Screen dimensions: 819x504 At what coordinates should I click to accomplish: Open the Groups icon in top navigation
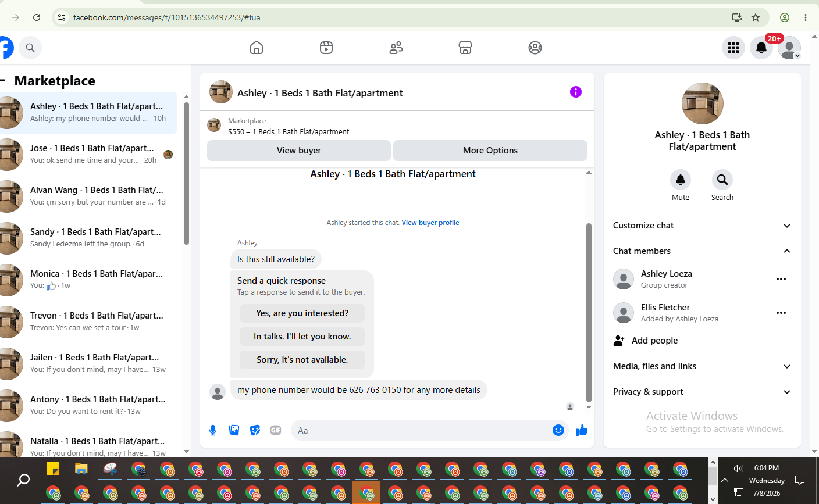click(x=535, y=48)
